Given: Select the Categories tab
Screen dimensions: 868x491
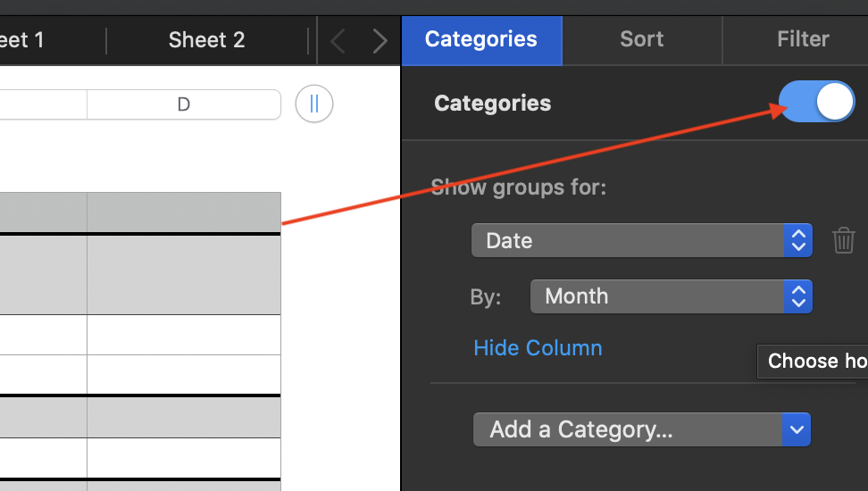Looking at the screenshot, I should (481, 39).
